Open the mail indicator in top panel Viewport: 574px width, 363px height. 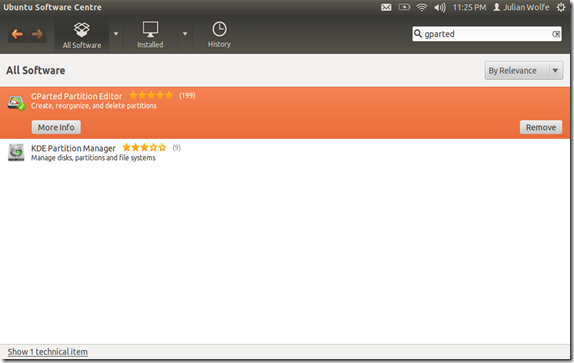point(386,7)
